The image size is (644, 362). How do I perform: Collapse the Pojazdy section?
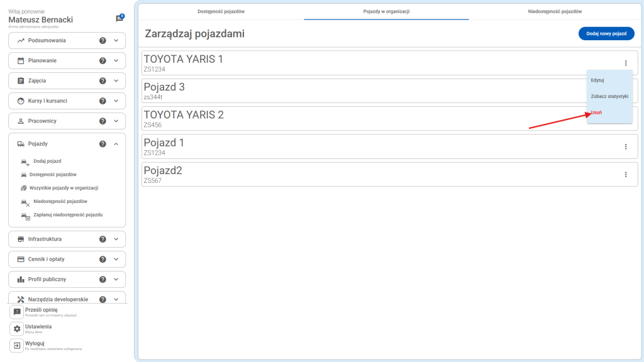coord(116,144)
